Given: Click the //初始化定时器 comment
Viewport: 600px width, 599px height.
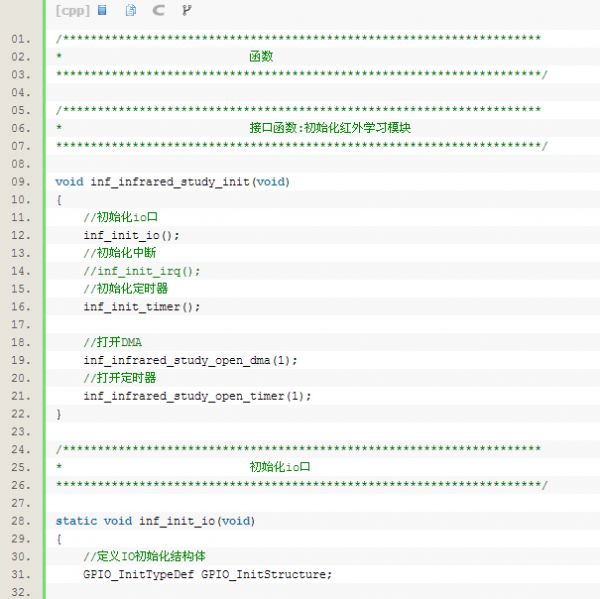Looking at the screenshot, I should (126, 289).
